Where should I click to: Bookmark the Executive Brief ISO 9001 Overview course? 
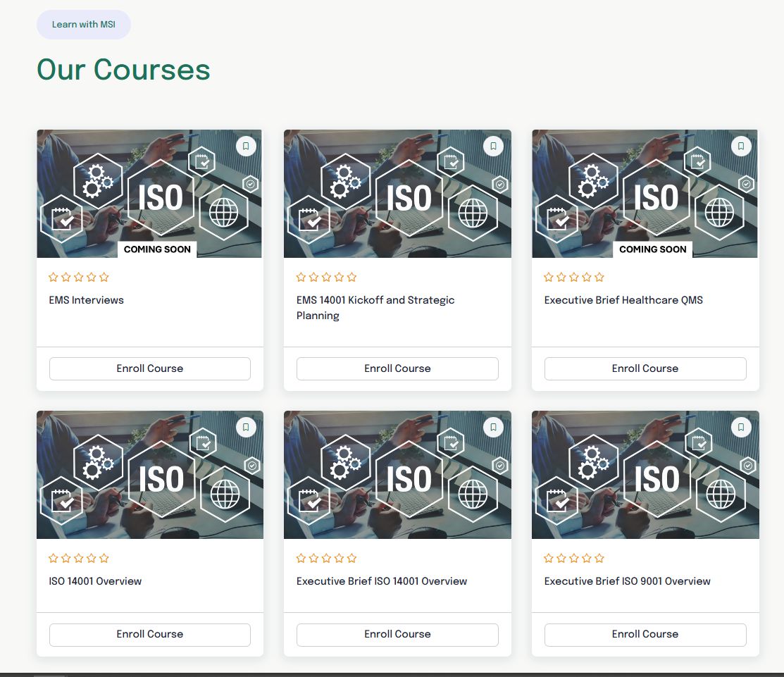[x=740, y=427]
